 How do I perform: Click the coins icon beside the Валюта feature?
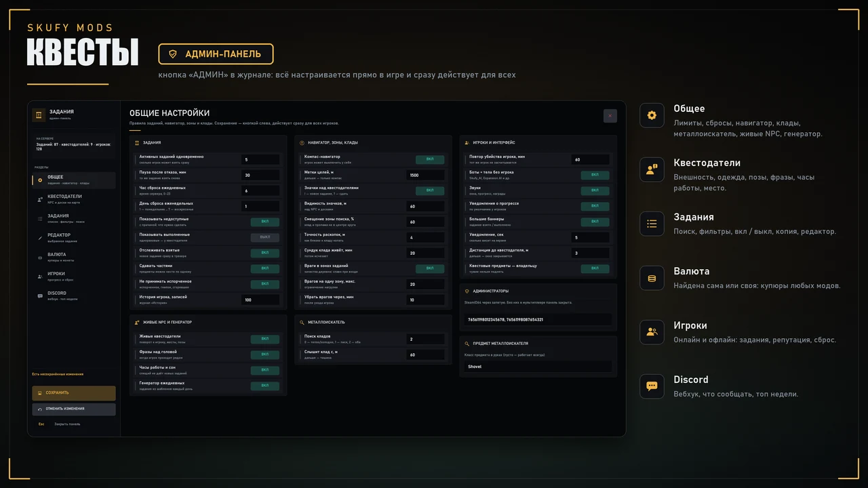coord(652,278)
